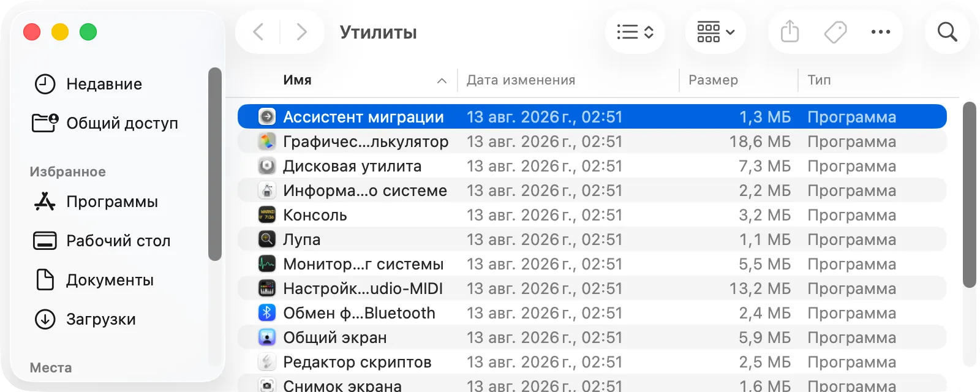The image size is (980, 392).
Task: Click the Tags toolbar icon
Action: pos(835,32)
